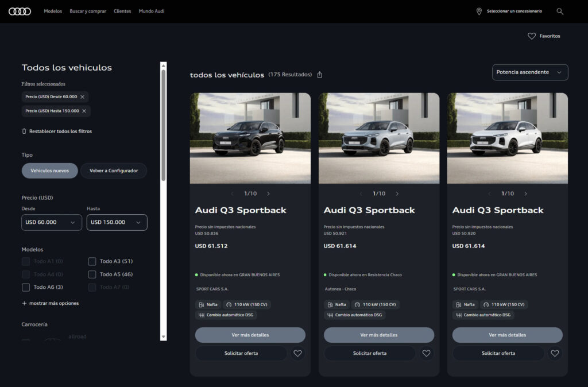Click the plus icon for more models
Viewport: 588px width, 387px height.
coord(24,303)
